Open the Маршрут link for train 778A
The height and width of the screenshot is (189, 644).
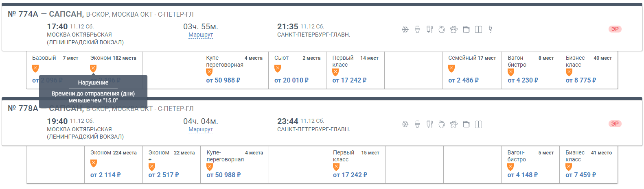tap(201, 130)
